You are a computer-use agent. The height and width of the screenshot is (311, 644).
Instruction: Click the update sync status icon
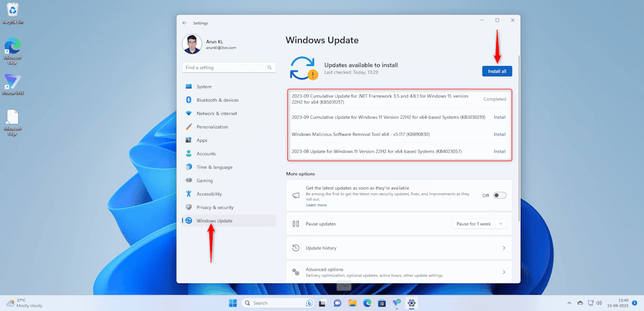click(x=304, y=68)
